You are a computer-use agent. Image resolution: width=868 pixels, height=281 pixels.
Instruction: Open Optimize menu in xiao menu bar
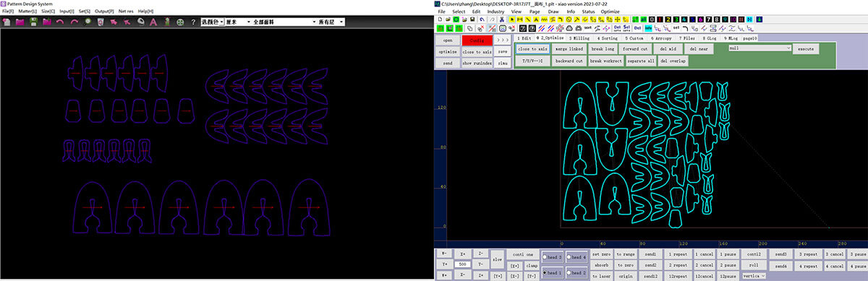[x=610, y=12]
